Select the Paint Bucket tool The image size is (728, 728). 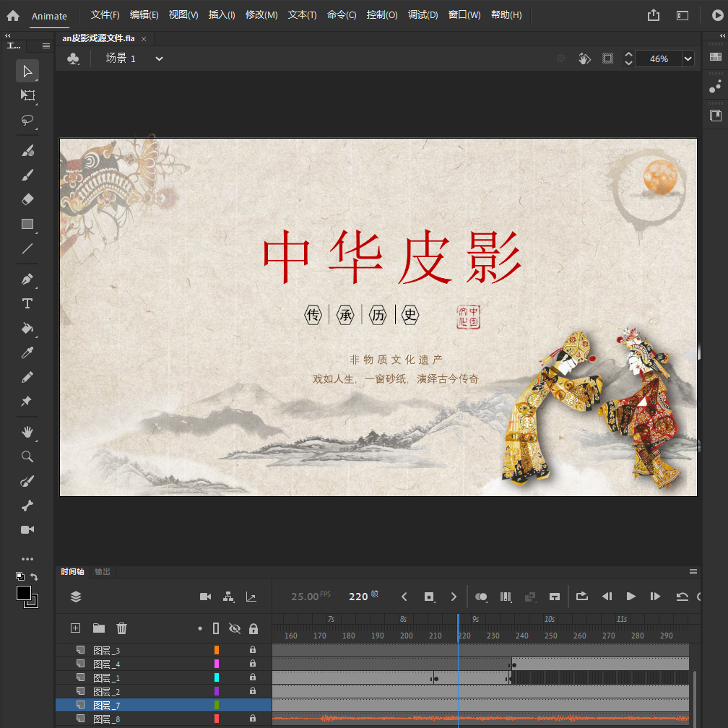click(27, 328)
